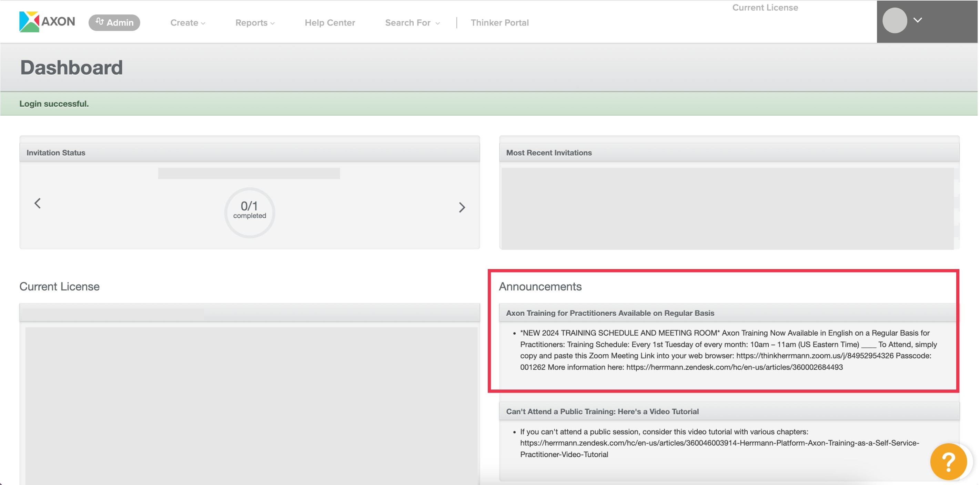Show previous invitation status slide
980x485 pixels.
[37, 203]
